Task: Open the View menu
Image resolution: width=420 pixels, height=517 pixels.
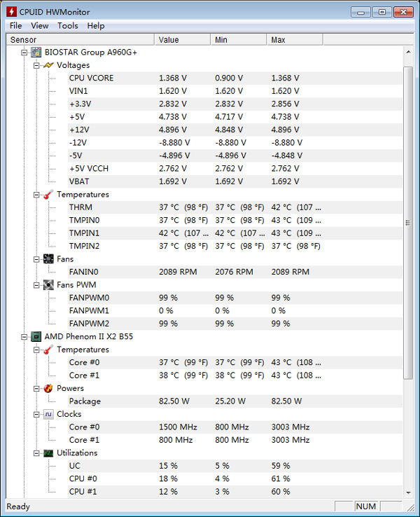Action: click(39, 26)
